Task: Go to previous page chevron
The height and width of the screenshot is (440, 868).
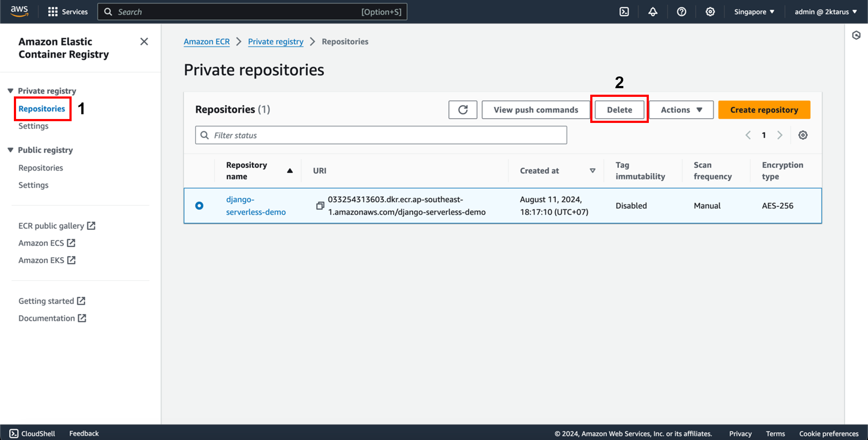Action: tap(748, 135)
